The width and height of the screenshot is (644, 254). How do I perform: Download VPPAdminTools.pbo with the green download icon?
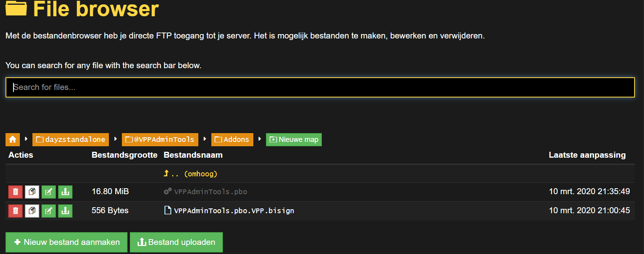tap(65, 192)
